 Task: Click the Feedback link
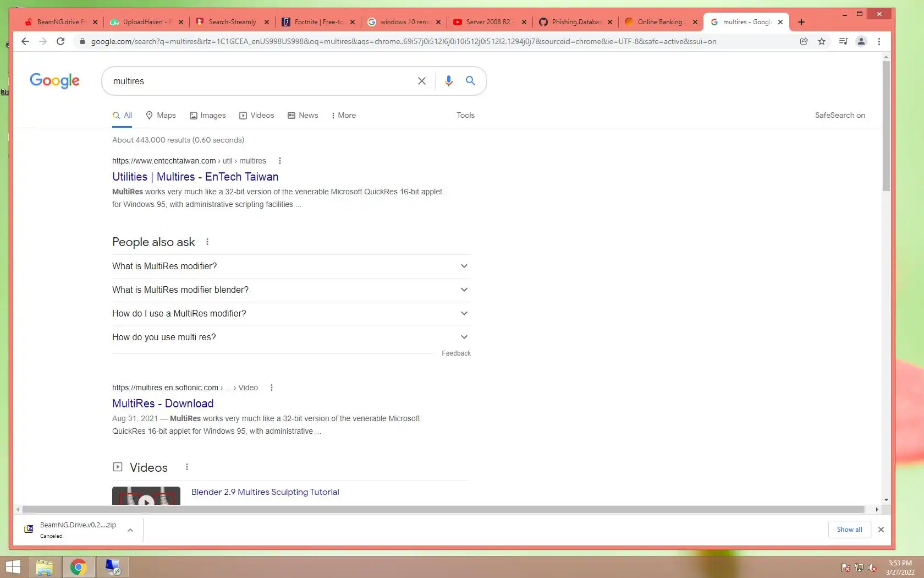point(456,353)
